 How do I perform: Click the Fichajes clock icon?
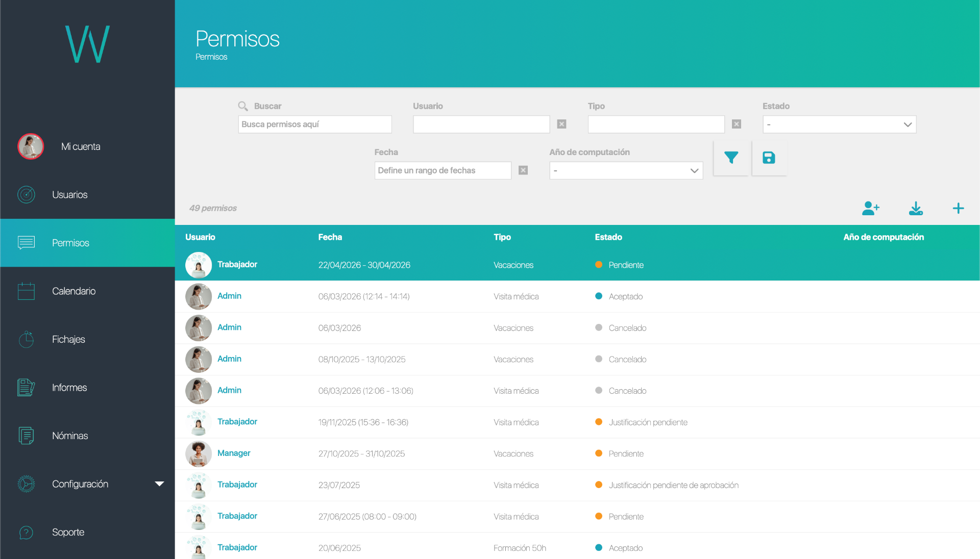pos(26,339)
